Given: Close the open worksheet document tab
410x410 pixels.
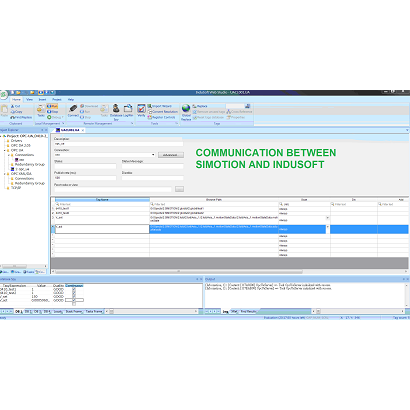Looking at the screenshot, I should [83, 130].
